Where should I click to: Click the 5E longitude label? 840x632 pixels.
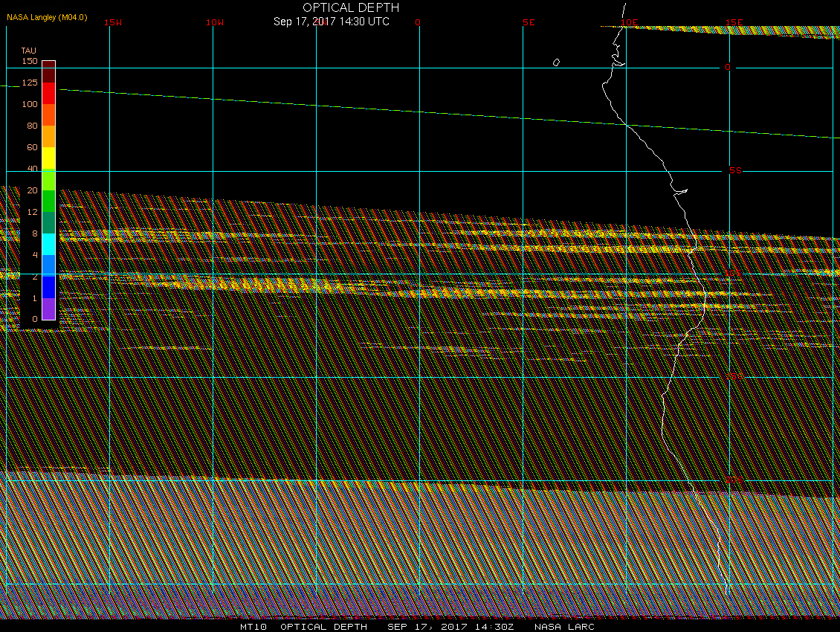pos(529,22)
